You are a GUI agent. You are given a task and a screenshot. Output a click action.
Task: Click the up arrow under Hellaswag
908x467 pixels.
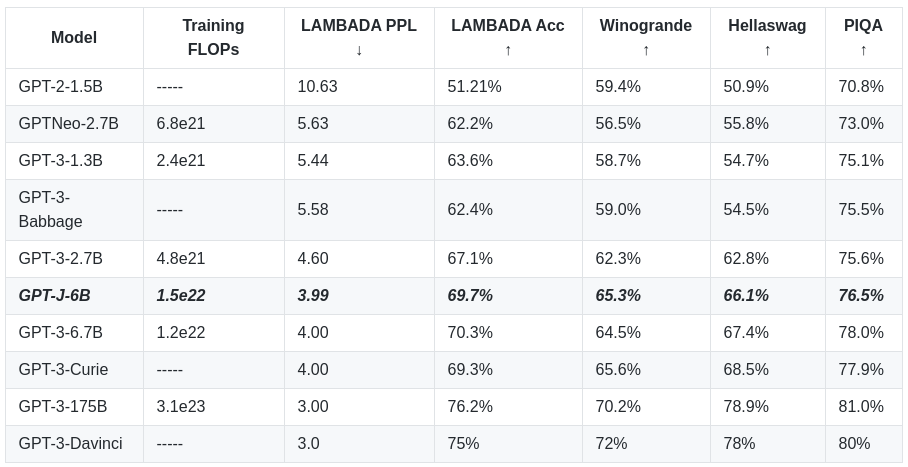(x=767, y=50)
